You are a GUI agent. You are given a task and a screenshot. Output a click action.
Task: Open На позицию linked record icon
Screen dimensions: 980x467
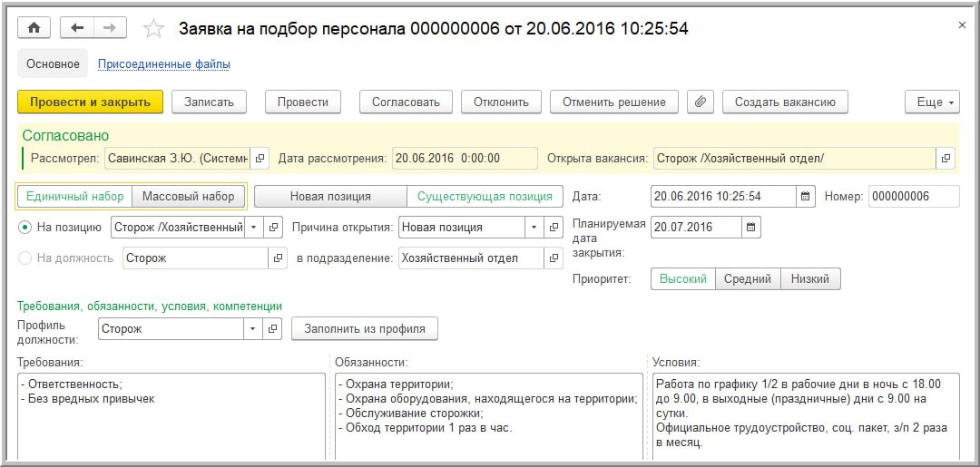coord(272,228)
